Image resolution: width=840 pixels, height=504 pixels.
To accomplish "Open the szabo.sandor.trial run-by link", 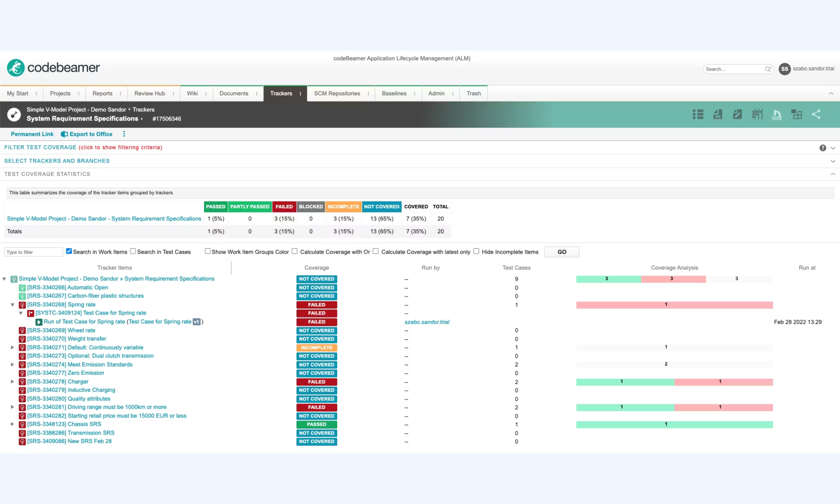I will point(427,322).
